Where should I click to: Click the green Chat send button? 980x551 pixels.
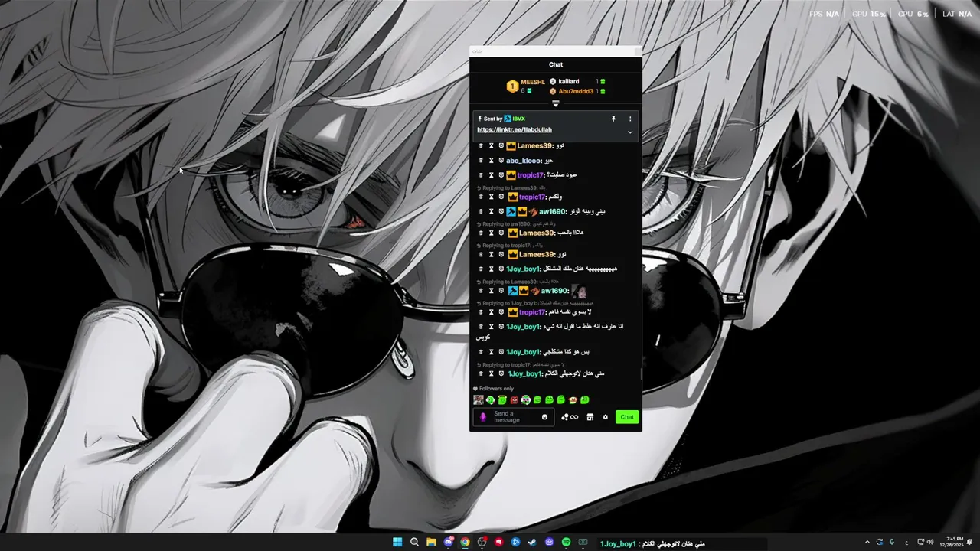[627, 417]
